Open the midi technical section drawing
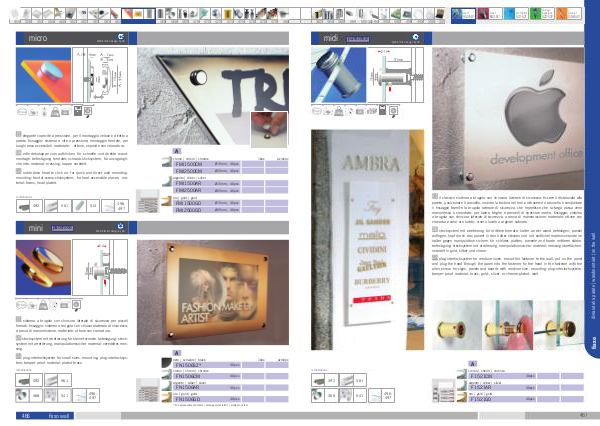Image resolution: width=600 pixels, height=426 pixels. click(x=395, y=75)
